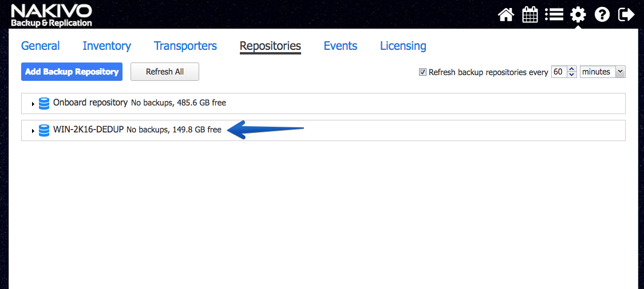The image size is (644, 289).
Task: Expand the WIN-2K16-DEDUP repository row
Action: tap(33, 131)
